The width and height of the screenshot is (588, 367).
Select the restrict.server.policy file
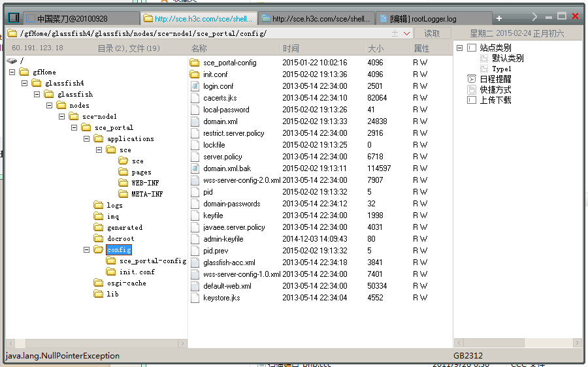point(234,133)
